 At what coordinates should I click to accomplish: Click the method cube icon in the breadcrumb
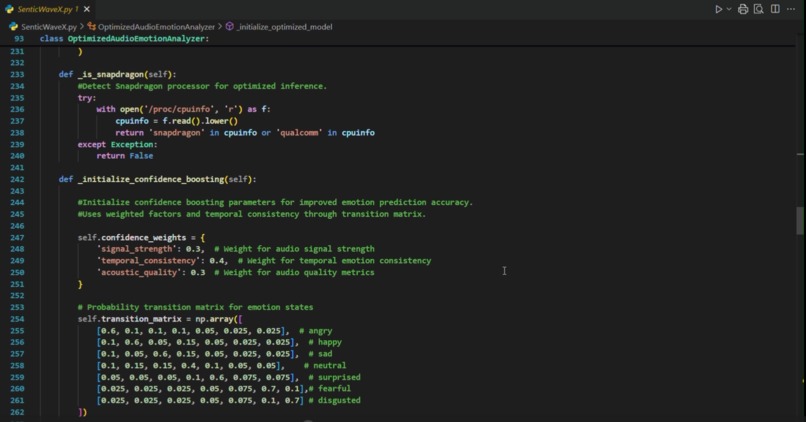click(x=230, y=26)
